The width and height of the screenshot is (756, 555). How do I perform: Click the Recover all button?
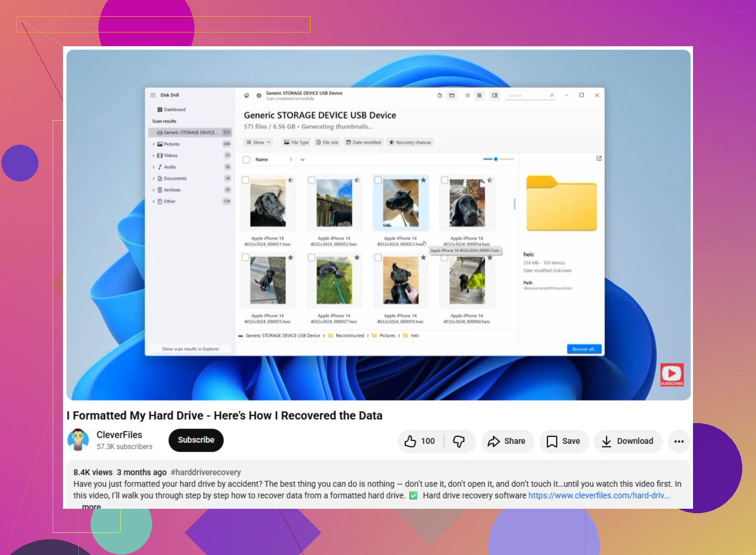[x=584, y=349]
